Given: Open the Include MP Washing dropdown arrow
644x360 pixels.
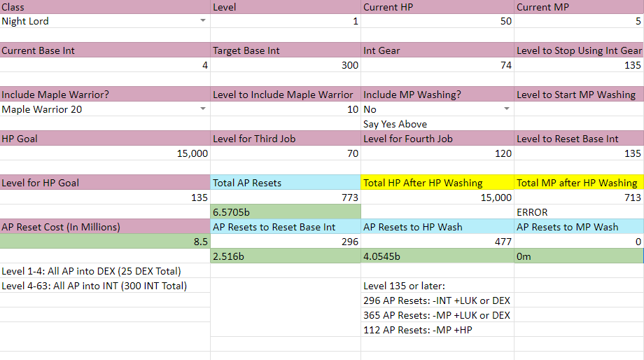Looking at the screenshot, I should pos(507,109).
